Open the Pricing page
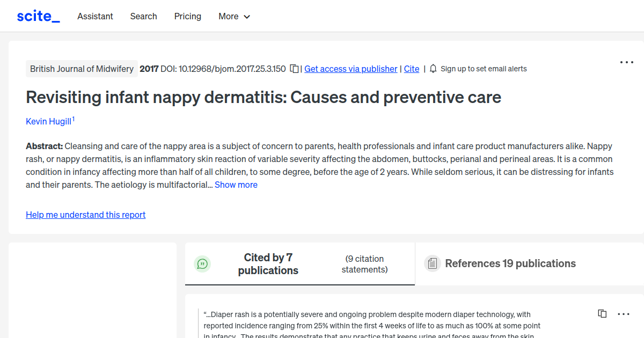The image size is (644, 338). pyautogui.click(x=187, y=16)
